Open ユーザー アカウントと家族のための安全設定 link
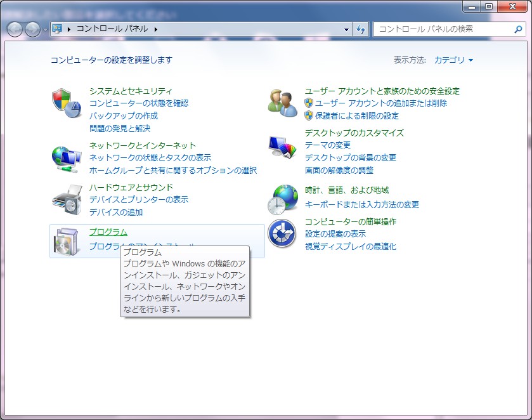532x420 pixels. 382,91
